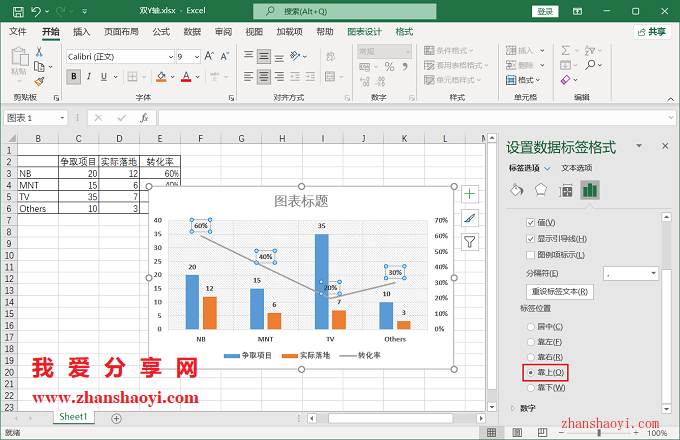Click the fill color paint bucket

point(161,77)
